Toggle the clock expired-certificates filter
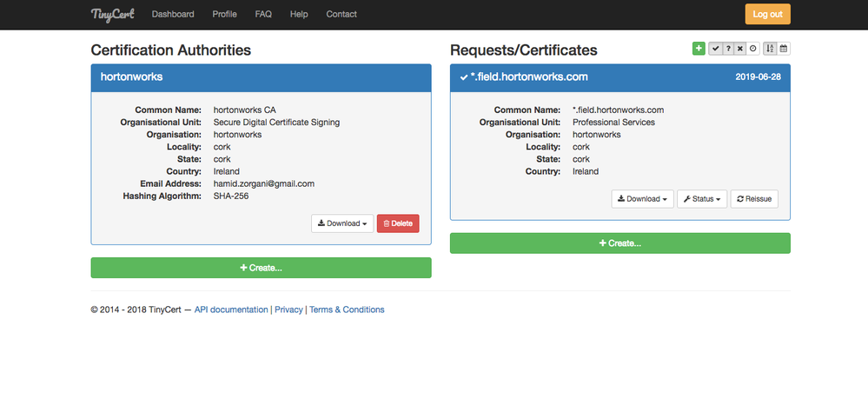868x393 pixels. pos(752,49)
